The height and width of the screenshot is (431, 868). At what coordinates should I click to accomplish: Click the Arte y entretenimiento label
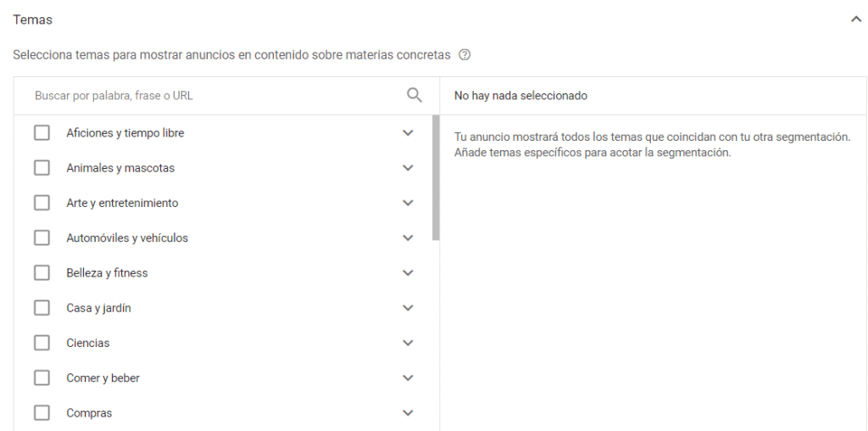tap(122, 203)
